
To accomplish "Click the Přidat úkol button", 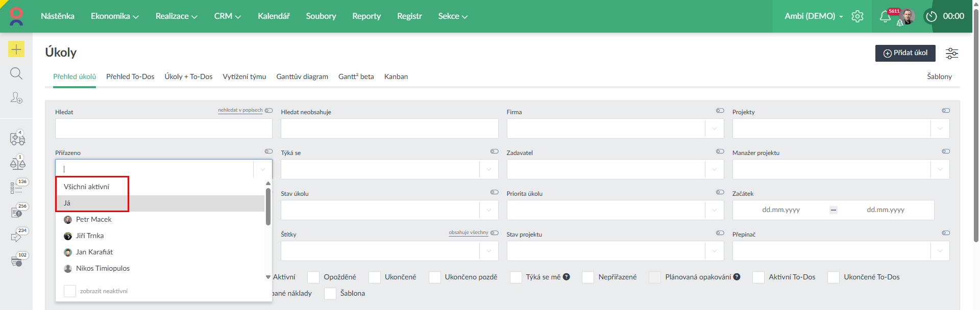I will (x=905, y=53).
